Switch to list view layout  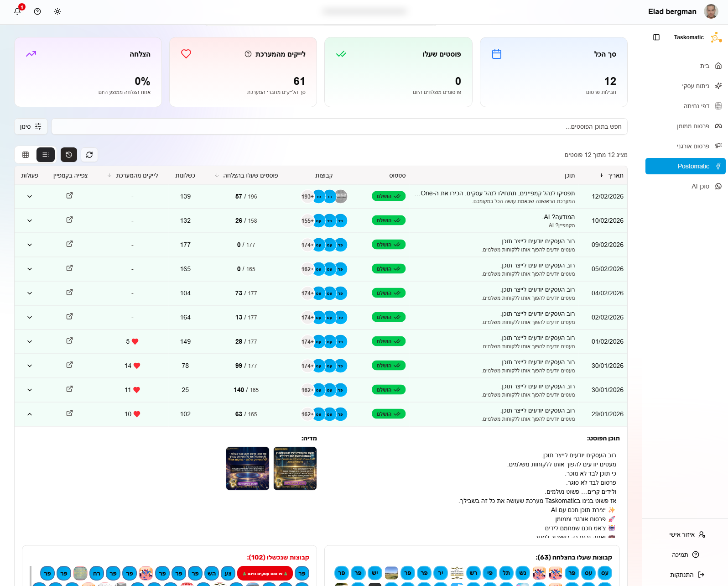(x=46, y=155)
